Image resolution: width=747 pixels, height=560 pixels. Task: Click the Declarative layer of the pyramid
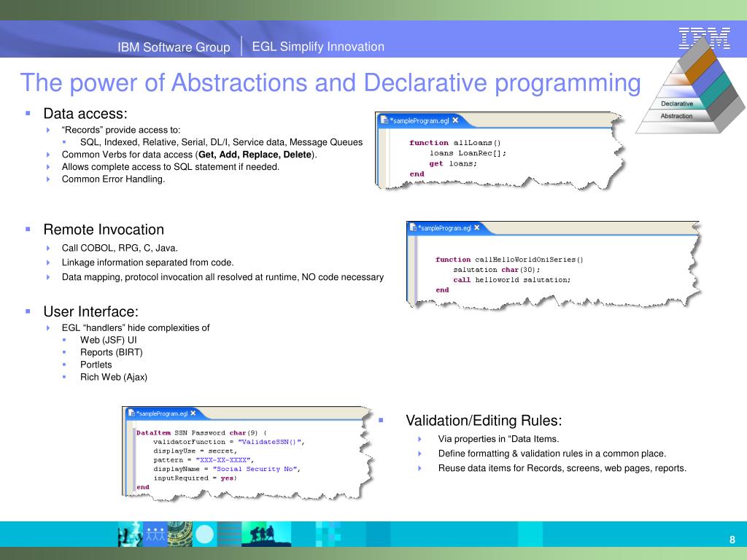point(676,104)
